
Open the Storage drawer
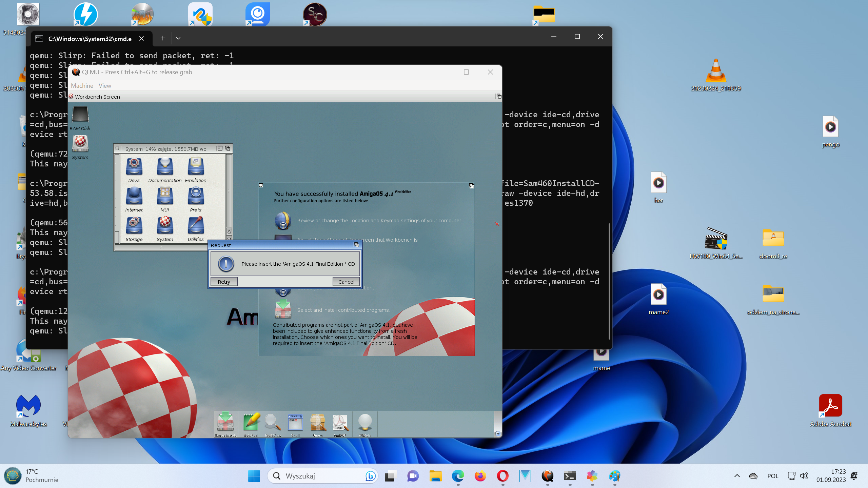point(134,229)
